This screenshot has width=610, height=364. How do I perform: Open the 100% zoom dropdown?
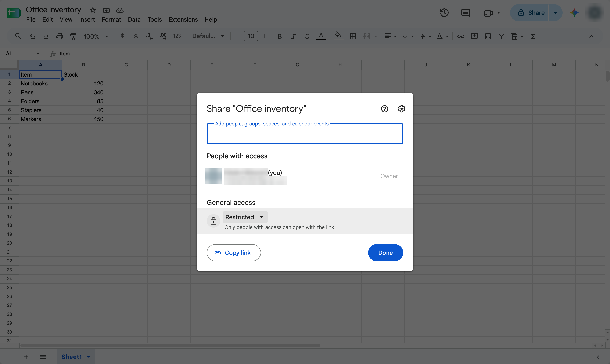coord(96,36)
